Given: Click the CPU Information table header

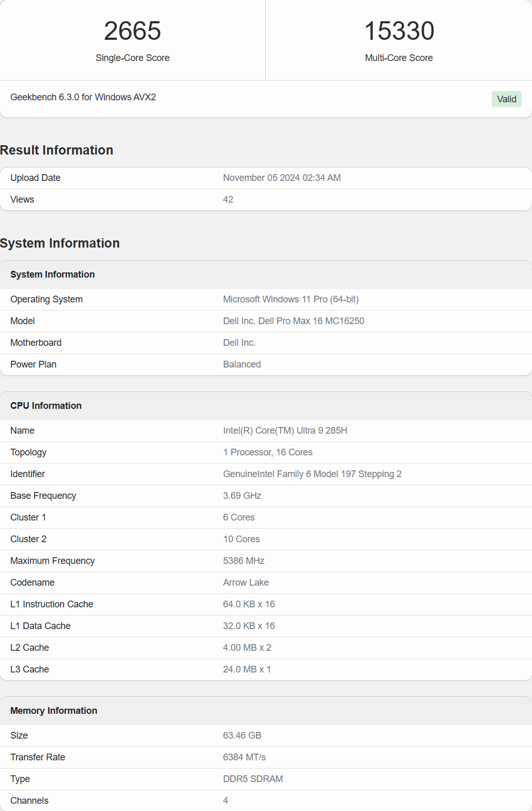Looking at the screenshot, I should (x=46, y=406).
